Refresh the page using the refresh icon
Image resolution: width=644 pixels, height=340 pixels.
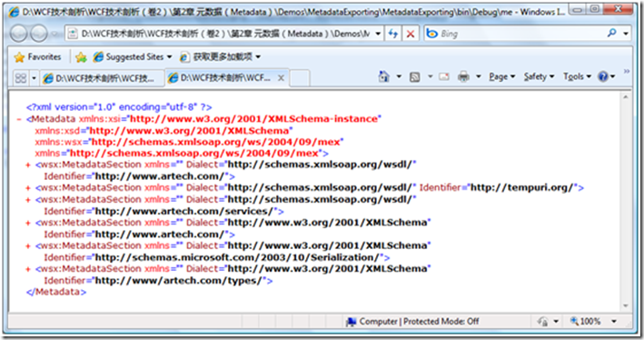pos(393,34)
